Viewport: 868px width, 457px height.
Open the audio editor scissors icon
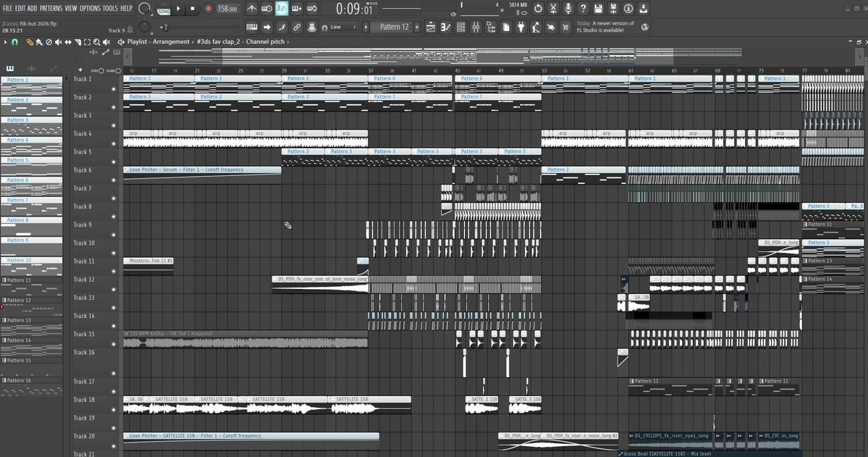point(553,8)
